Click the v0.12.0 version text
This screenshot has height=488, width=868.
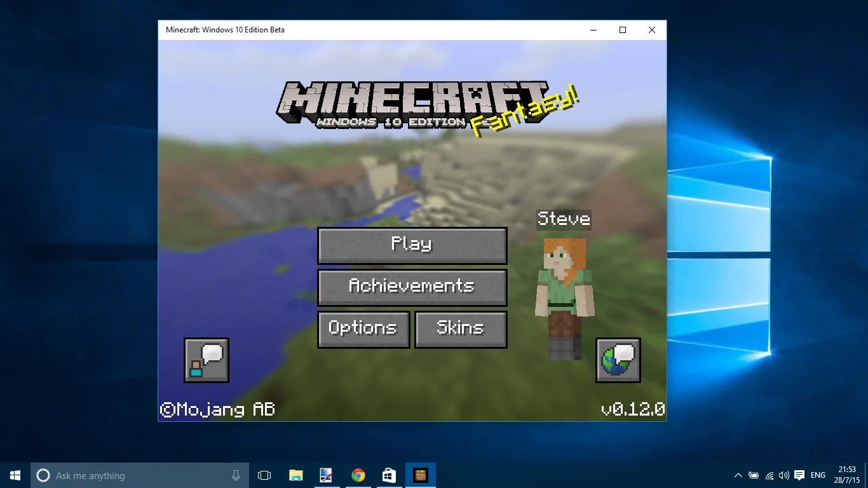click(633, 409)
